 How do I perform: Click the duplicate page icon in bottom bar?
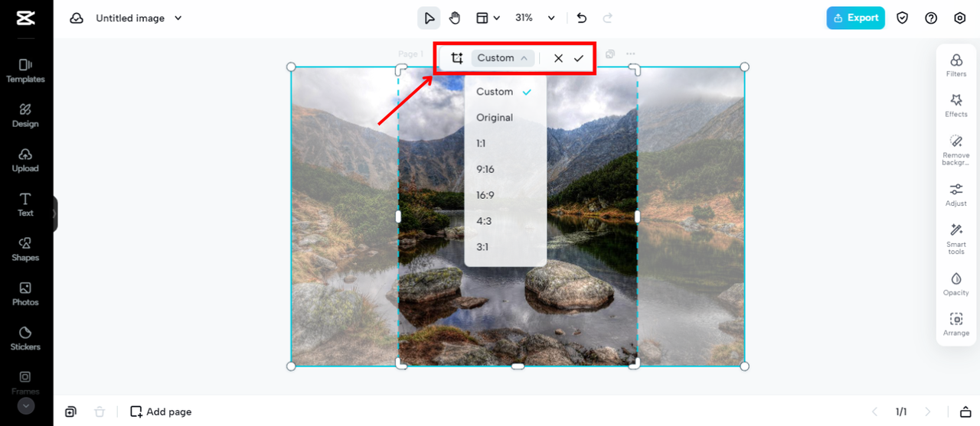click(x=70, y=411)
